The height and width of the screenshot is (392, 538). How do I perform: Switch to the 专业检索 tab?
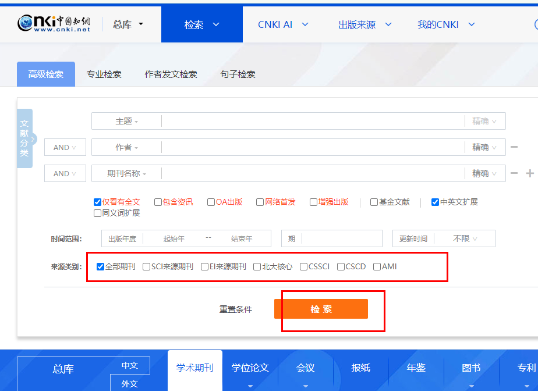[104, 74]
